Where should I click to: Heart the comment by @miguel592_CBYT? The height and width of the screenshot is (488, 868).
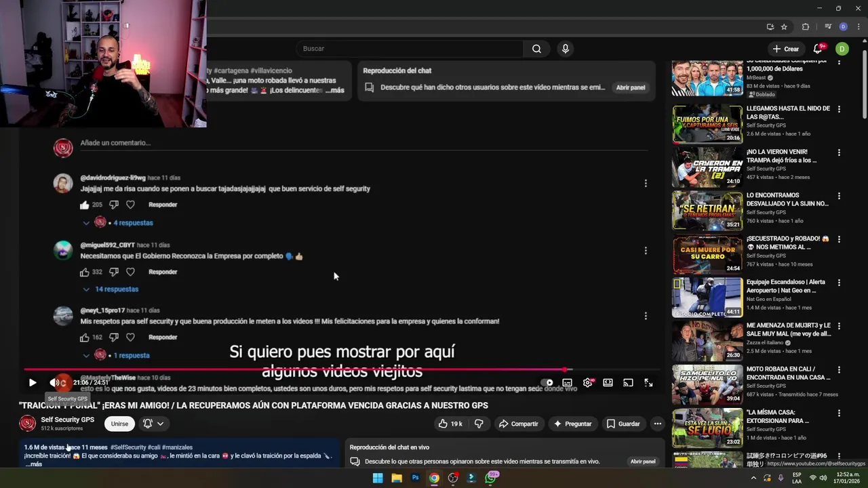point(130,272)
